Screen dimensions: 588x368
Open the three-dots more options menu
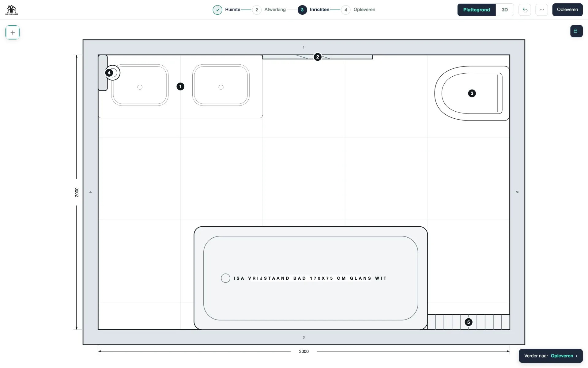542,10
